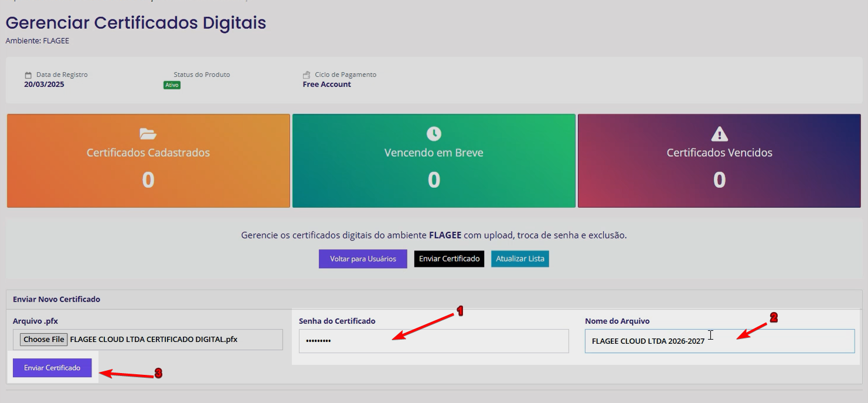Click the folder icon in Certificados Cadastrados card
This screenshot has width=868, height=403.
tap(148, 134)
